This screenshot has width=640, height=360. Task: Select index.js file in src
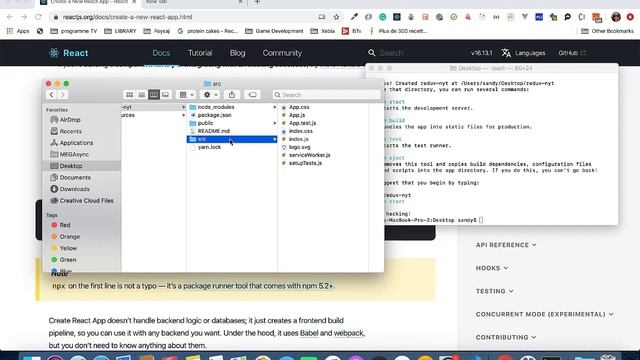298,139
